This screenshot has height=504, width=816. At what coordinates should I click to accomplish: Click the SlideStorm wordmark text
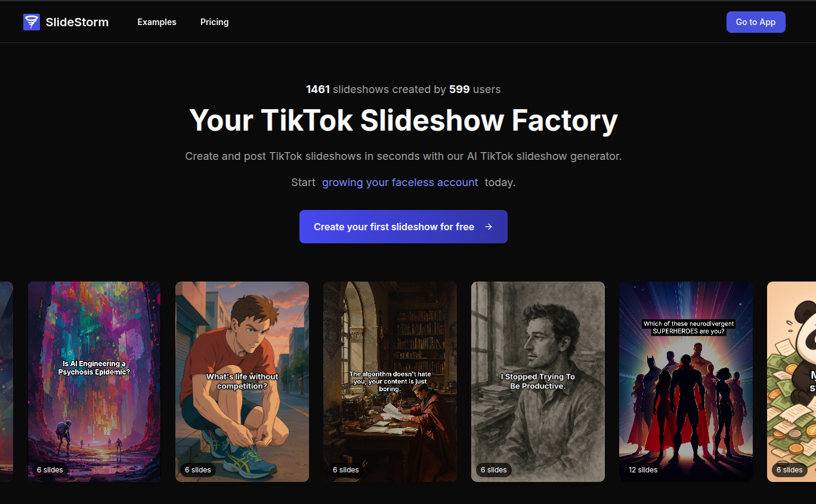pyautogui.click(x=77, y=21)
